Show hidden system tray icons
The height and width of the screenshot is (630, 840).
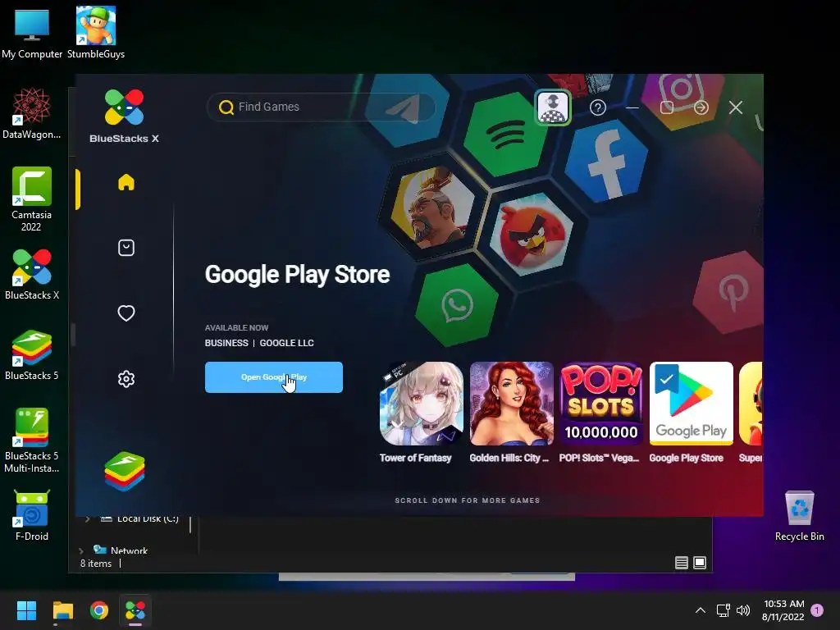700,610
